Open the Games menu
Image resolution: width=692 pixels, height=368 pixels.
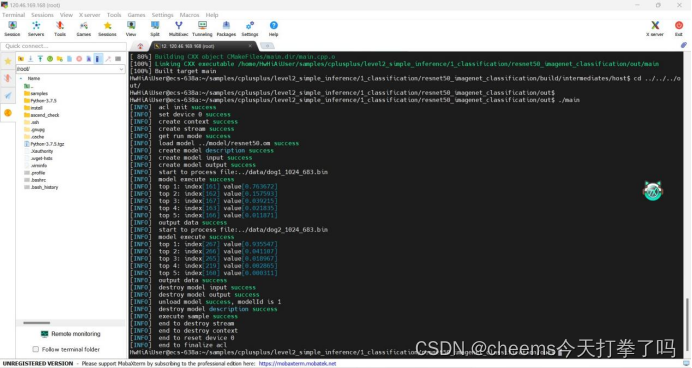(136, 15)
